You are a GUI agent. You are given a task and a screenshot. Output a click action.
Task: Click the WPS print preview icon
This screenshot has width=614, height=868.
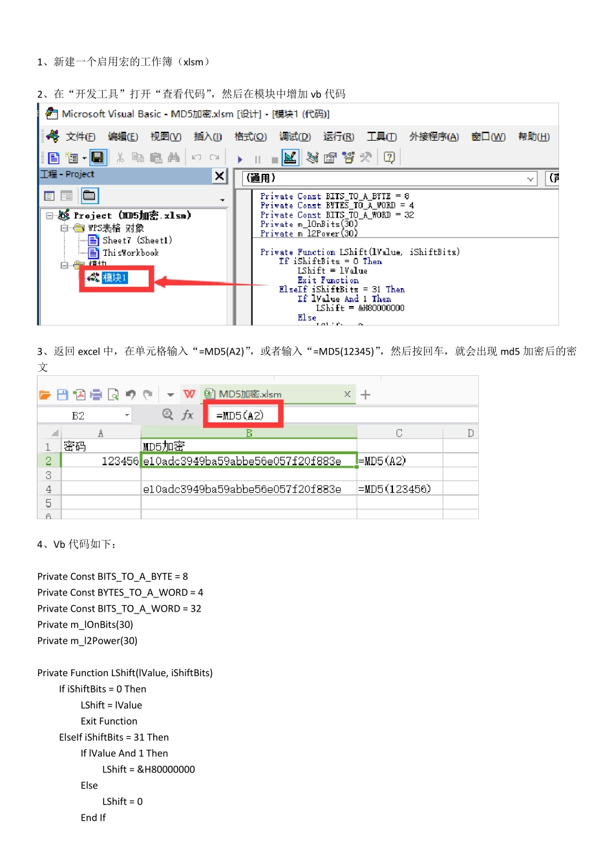click(113, 395)
